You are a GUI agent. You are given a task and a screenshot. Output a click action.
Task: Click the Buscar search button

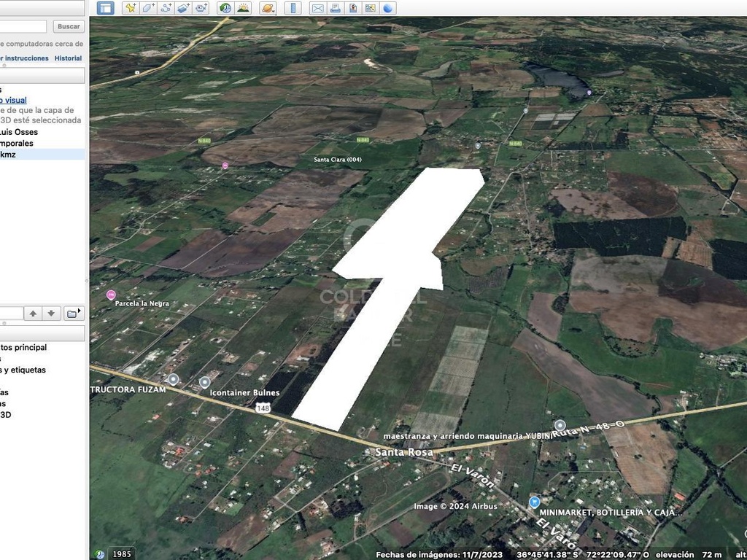click(x=69, y=27)
